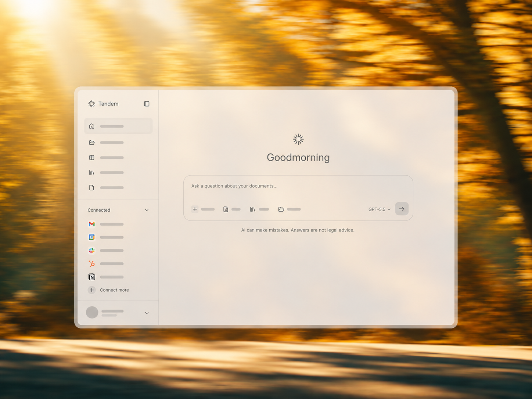
Task: Click the Tandem logo icon in sidebar
Action: click(x=91, y=104)
